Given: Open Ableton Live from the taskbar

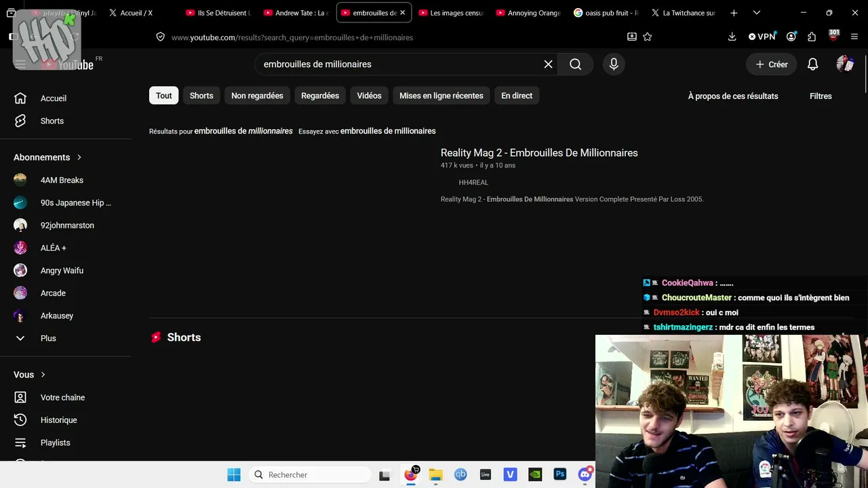Looking at the screenshot, I should tap(486, 474).
